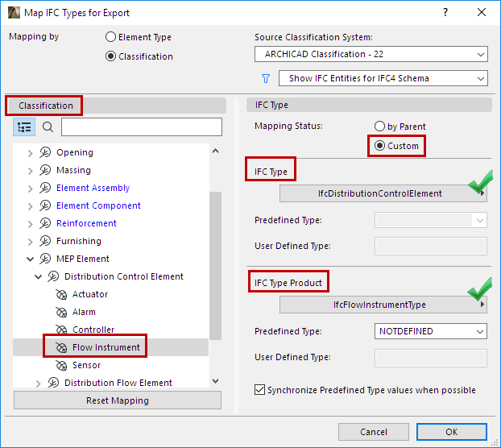Click the Element Component classification icon
Viewport: 501px width, 448px height.
(45, 205)
